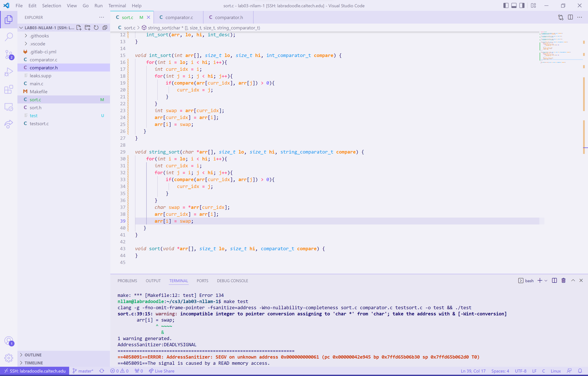588x376 pixels.
Task: Click Live Share in status bar
Action: click(x=162, y=371)
